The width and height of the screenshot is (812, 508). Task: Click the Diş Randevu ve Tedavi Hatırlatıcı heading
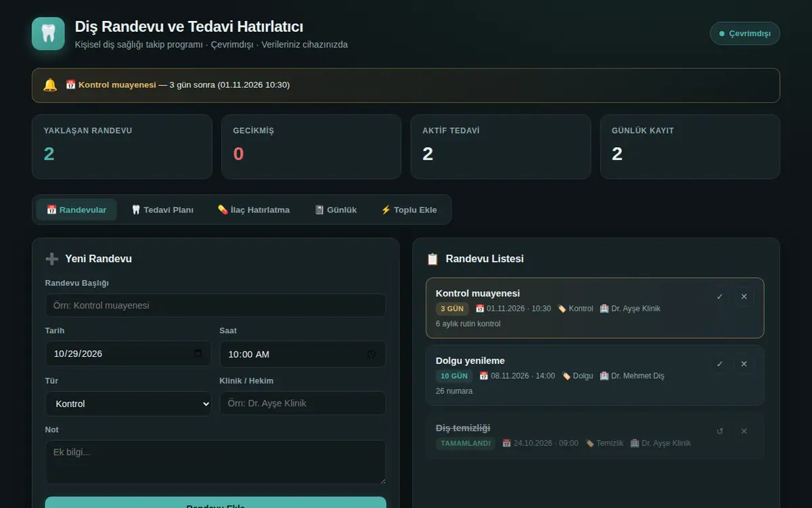pos(189,26)
